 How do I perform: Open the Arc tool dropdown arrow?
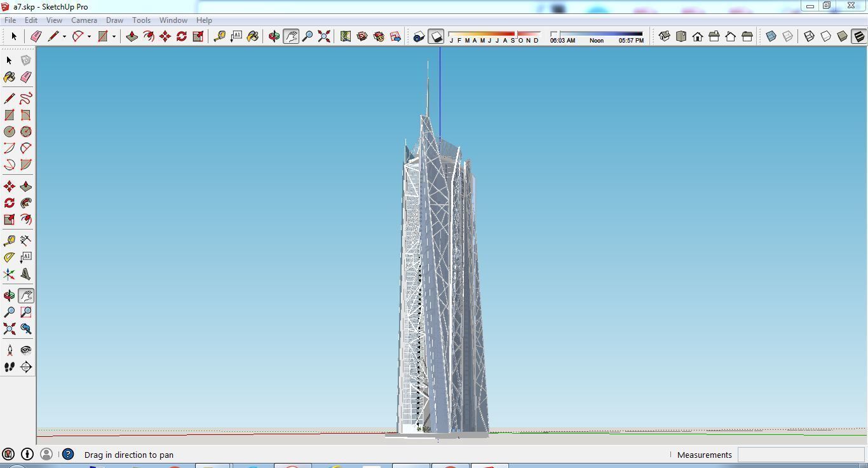click(88, 36)
